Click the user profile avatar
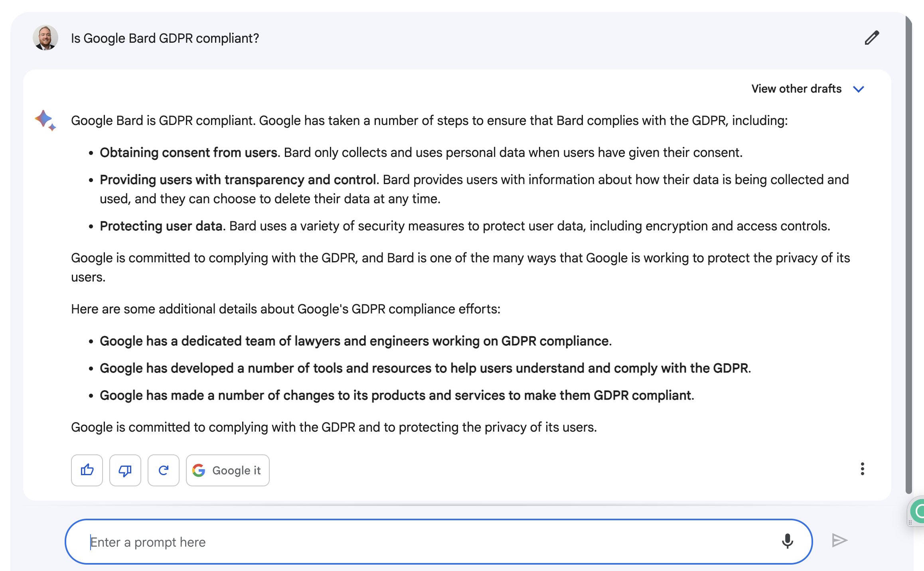924x571 pixels. point(45,38)
